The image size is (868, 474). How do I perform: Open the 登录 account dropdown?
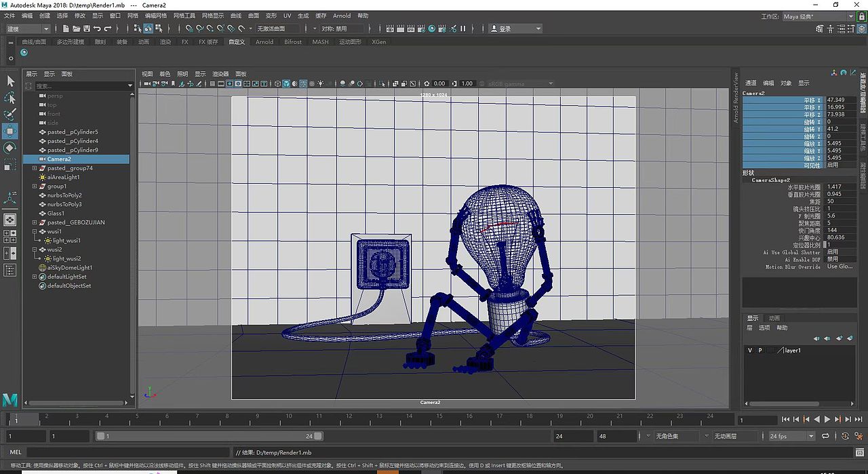coord(515,28)
